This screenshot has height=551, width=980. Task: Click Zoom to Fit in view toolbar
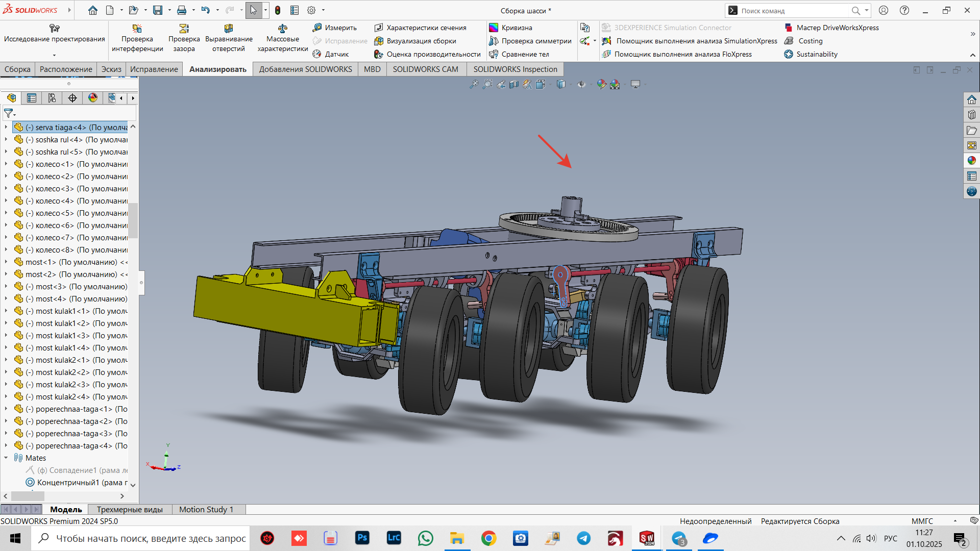pos(474,84)
